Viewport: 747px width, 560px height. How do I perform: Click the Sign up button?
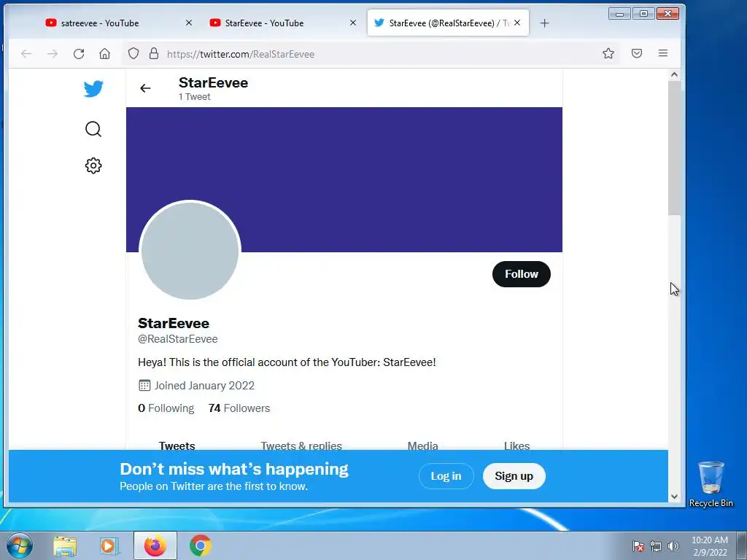[x=514, y=475]
